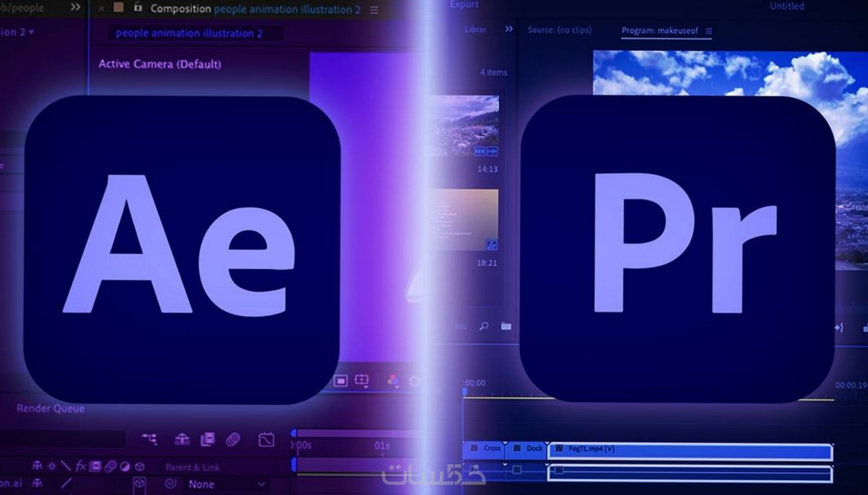The height and width of the screenshot is (495, 868).
Task: Click the 4 items count in the project panel
Action: (493, 72)
